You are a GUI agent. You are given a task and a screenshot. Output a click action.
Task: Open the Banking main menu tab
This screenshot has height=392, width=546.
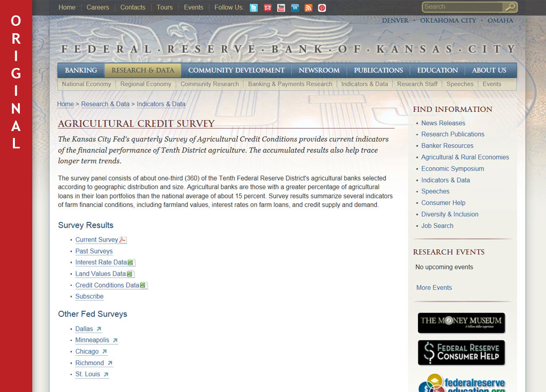[x=81, y=70]
